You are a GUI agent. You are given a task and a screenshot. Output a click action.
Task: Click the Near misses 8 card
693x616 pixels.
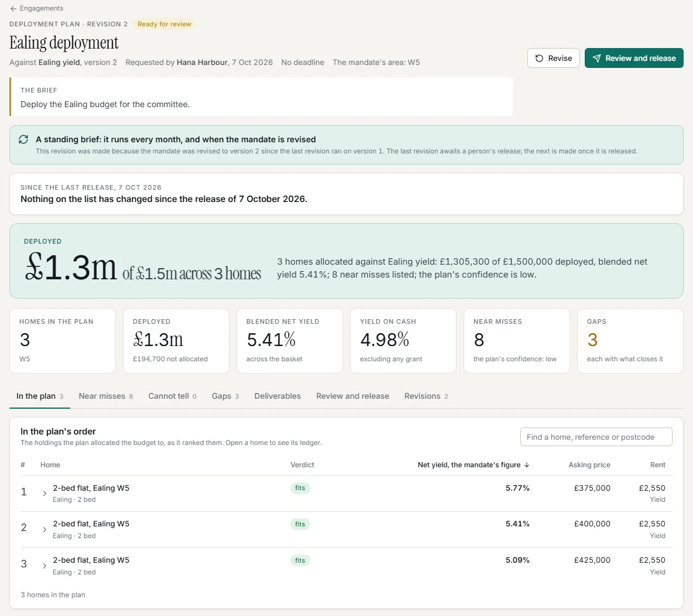[x=517, y=341]
